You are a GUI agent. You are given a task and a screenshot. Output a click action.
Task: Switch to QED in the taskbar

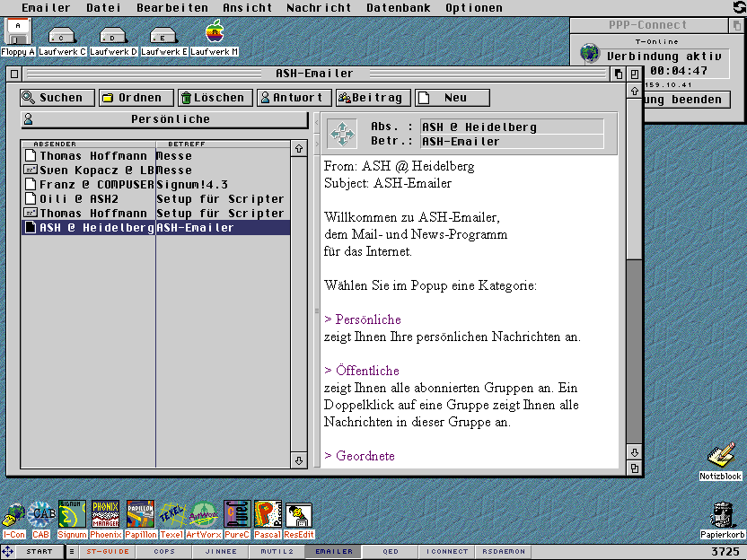391,552
